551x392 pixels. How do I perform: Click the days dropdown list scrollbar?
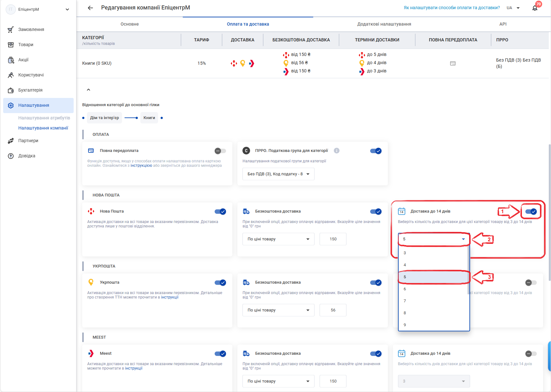pos(469,270)
